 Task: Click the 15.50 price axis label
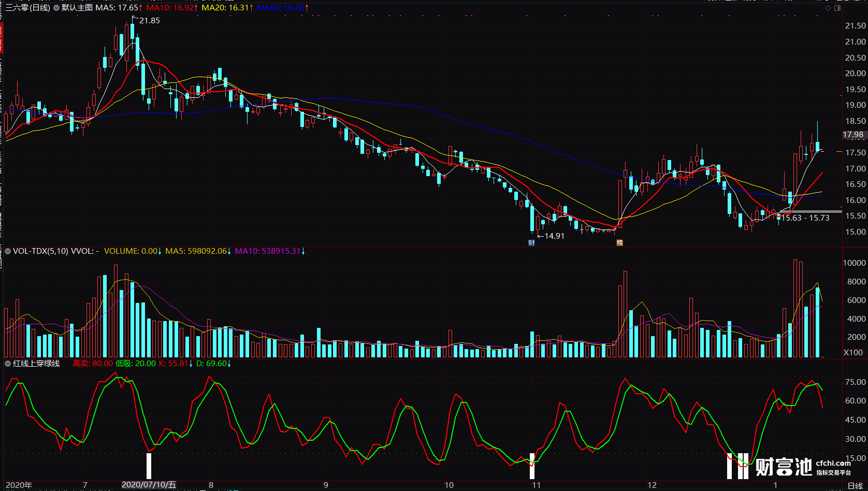(x=856, y=216)
